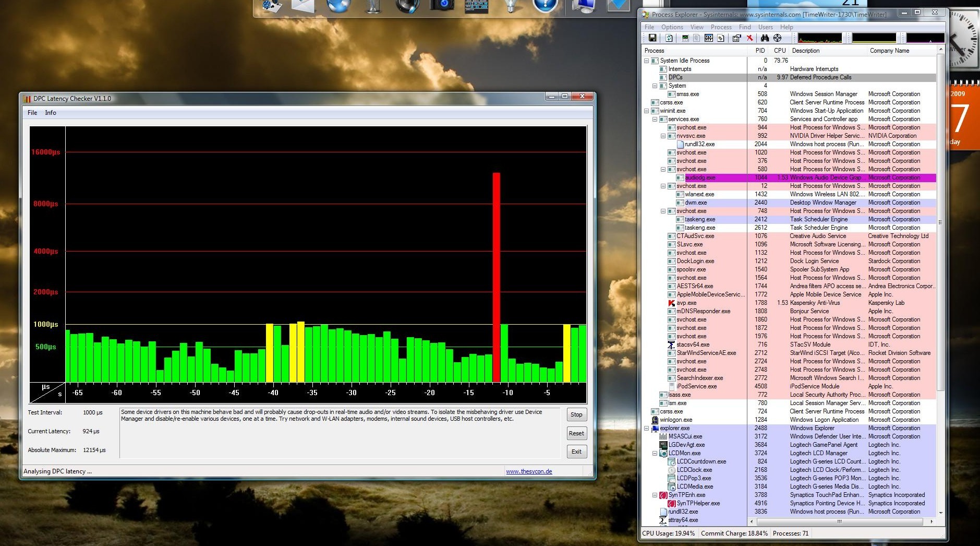Click the blue help icon in the top dock

pos(546,5)
